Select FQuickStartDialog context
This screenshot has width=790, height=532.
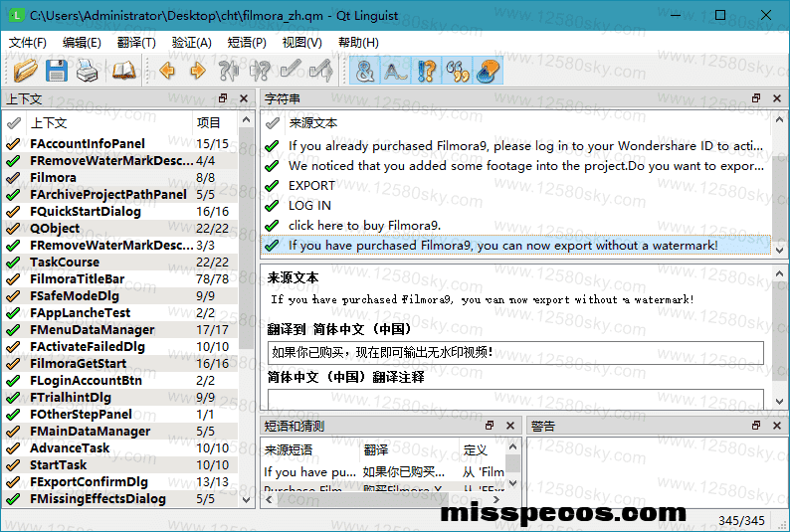120,212
